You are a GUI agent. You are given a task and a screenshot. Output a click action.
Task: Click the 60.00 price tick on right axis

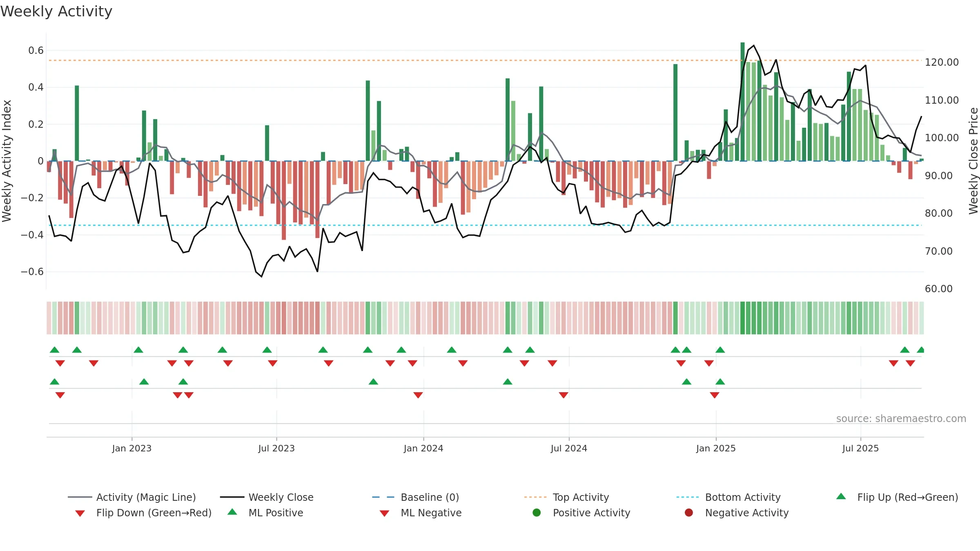[x=938, y=289]
